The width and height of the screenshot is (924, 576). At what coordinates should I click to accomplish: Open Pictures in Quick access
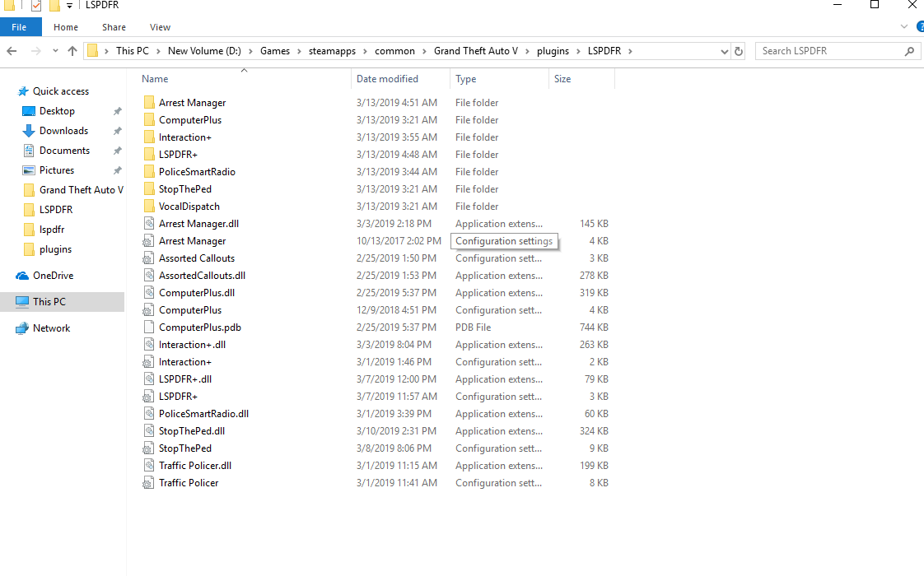click(57, 170)
